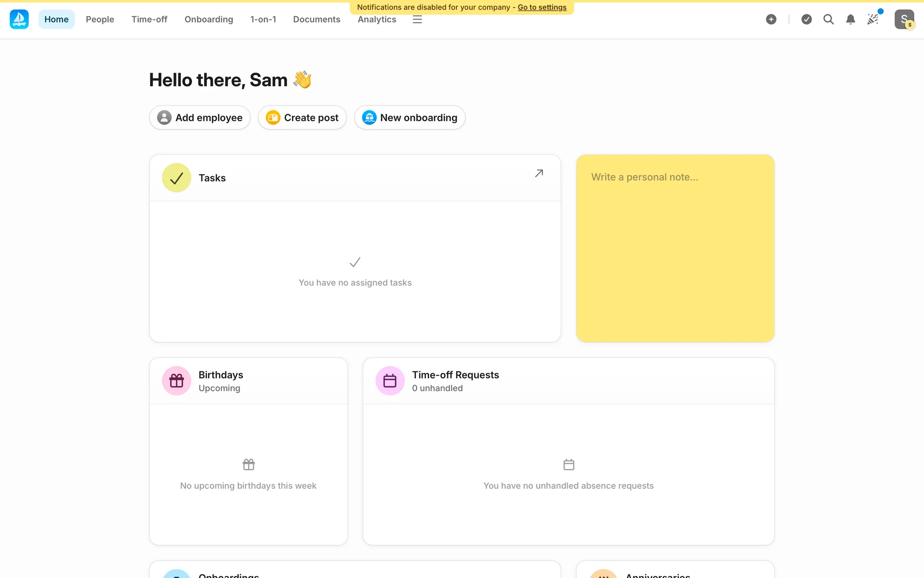Open the Sam user avatar menu

pos(904,19)
